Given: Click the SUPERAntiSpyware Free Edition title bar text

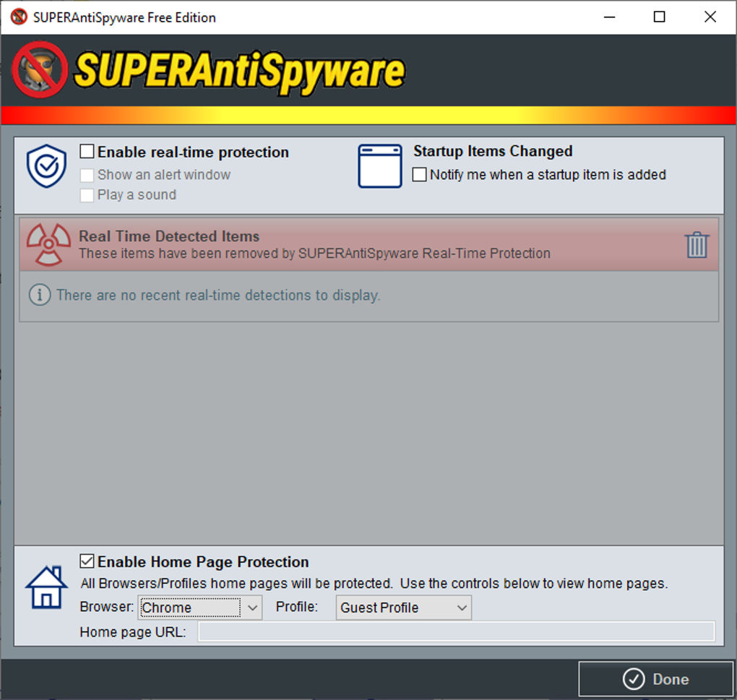Looking at the screenshot, I should pyautogui.click(x=123, y=17).
